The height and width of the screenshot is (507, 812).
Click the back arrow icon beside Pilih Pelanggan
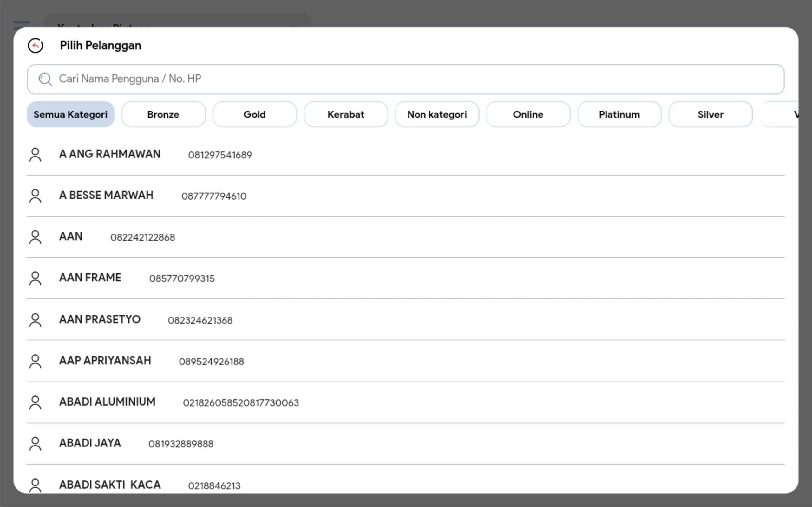[x=35, y=46]
